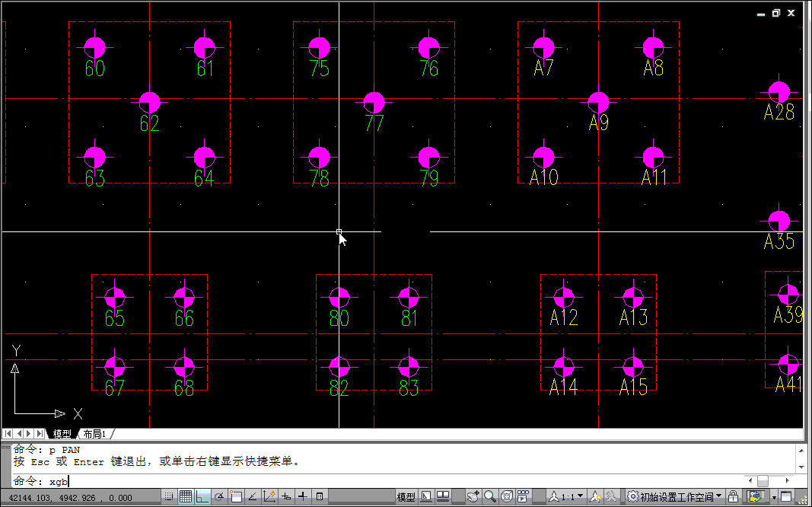Click the automatically add annotation scales icon

[611, 496]
